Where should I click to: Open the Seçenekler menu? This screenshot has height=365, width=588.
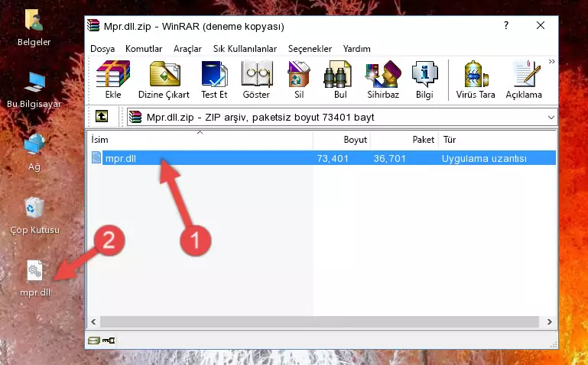pyautogui.click(x=310, y=49)
